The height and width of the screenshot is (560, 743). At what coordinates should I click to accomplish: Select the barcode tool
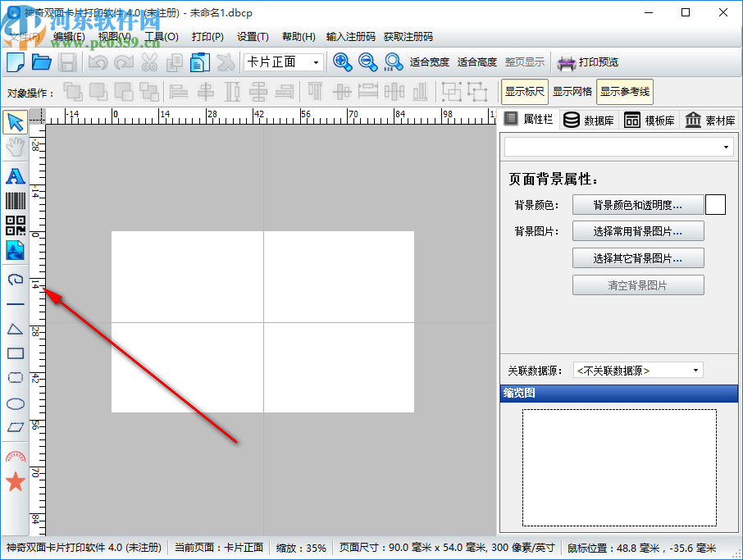click(15, 202)
